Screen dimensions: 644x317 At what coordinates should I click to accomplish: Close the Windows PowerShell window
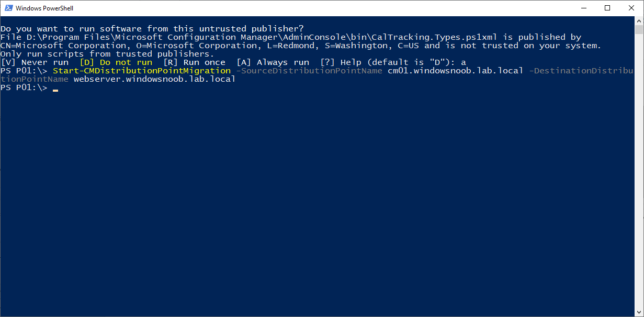tap(631, 8)
